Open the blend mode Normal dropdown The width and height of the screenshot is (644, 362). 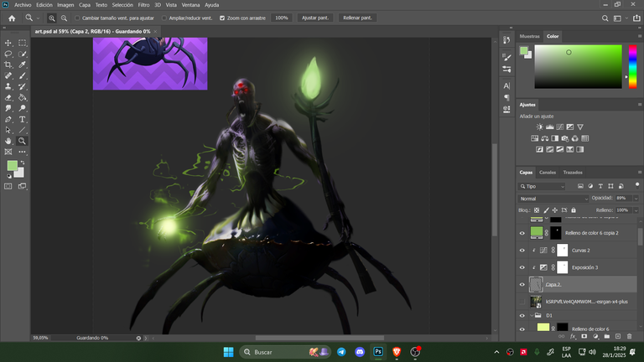(553, 199)
